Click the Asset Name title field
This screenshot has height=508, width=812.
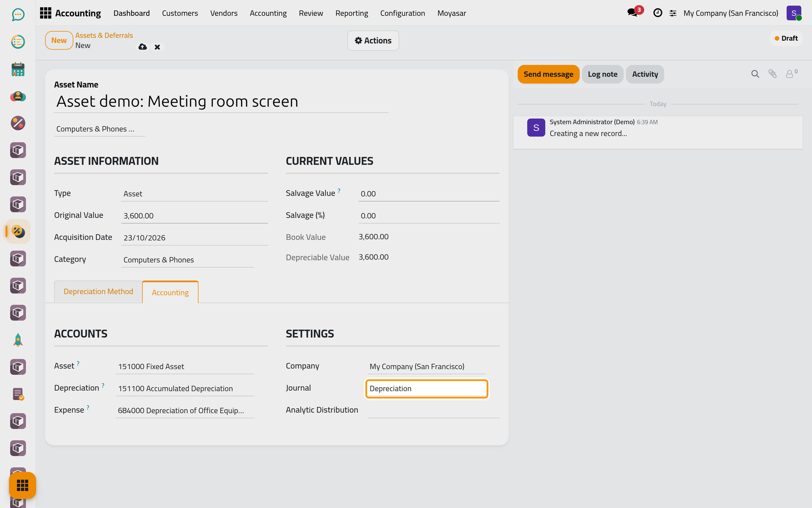coord(221,102)
